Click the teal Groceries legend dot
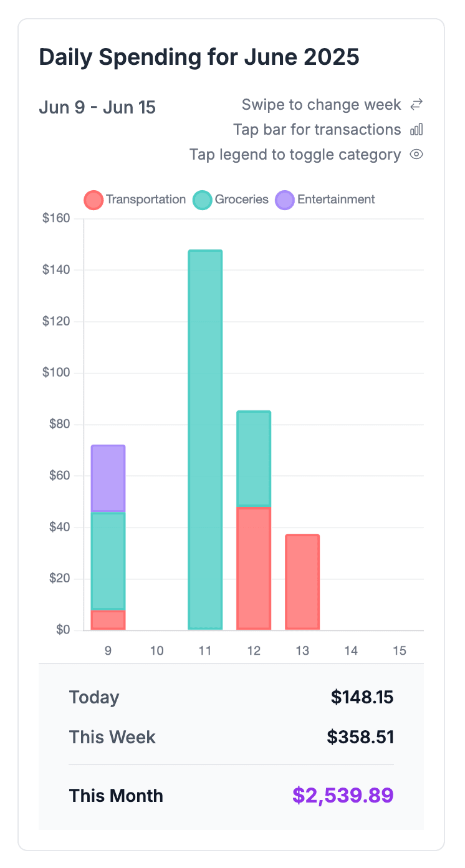The height and width of the screenshot is (868, 465). tap(202, 200)
